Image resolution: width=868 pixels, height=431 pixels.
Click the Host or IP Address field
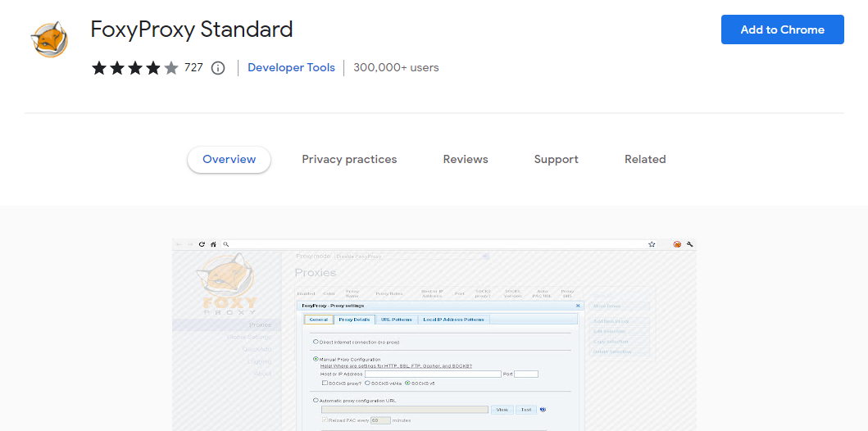433,374
